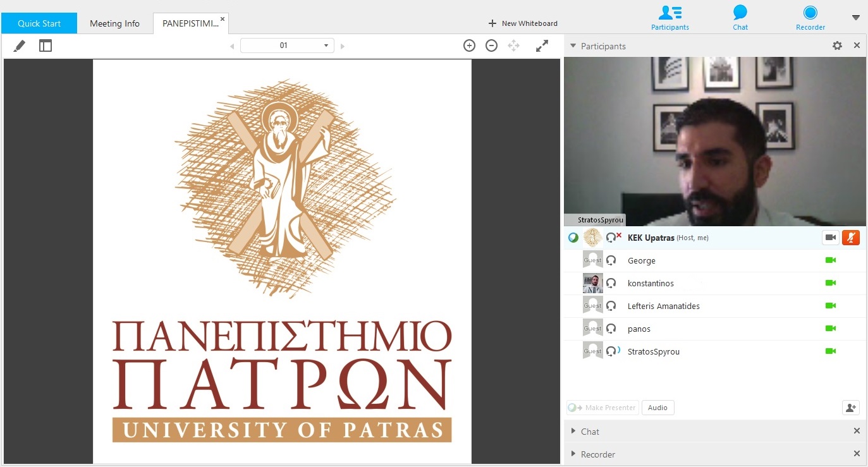The width and height of the screenshot is (868, 467).
Task: Click panos's headset icon
Action: [x=611, y=329]
